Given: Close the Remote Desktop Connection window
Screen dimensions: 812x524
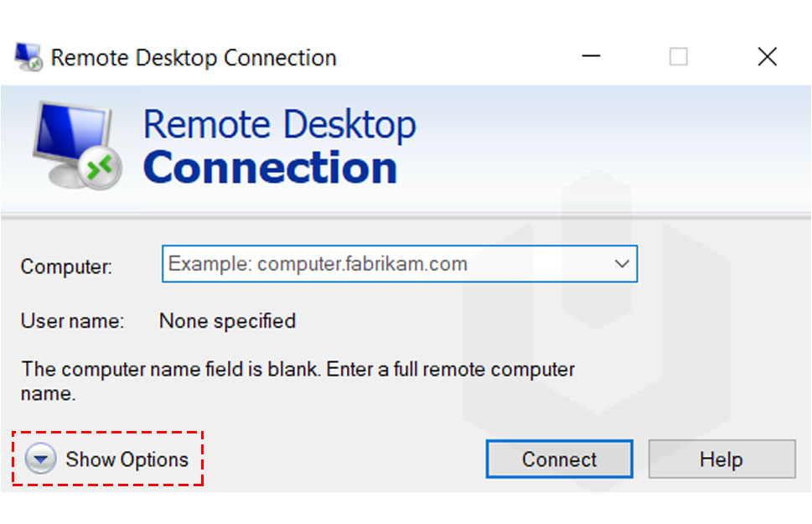Looking at the screenshot, I should pyautogui.click(x=767, y=56).
